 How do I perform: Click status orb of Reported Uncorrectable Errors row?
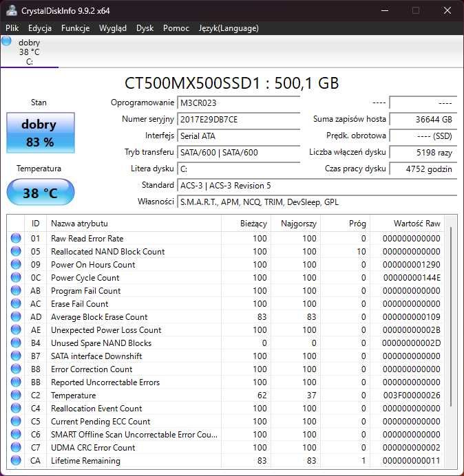tap(16, 382)
